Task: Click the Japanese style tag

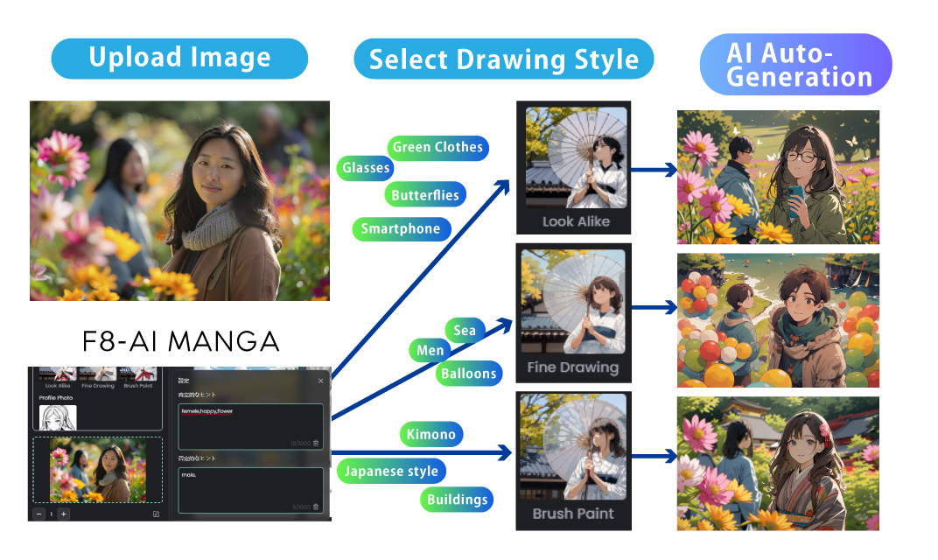Action: coord(391,472)
